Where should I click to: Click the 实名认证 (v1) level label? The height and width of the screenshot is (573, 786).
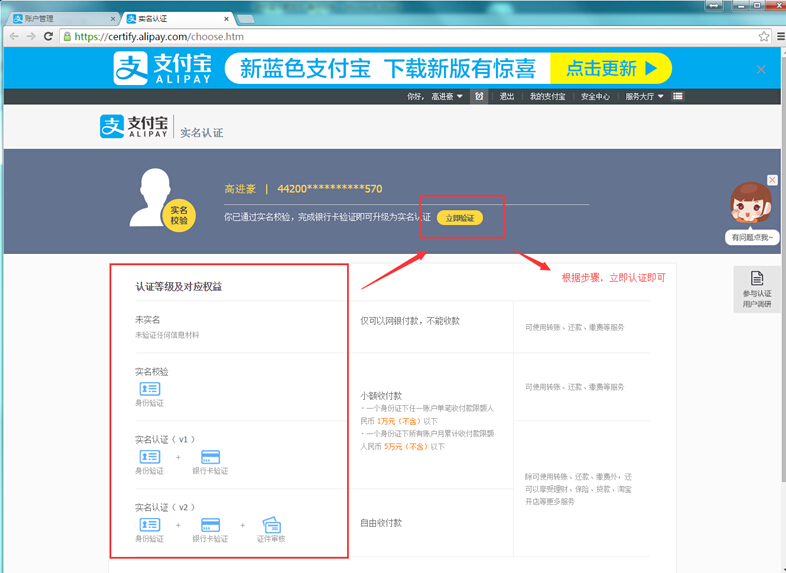[x=164, y=440]
